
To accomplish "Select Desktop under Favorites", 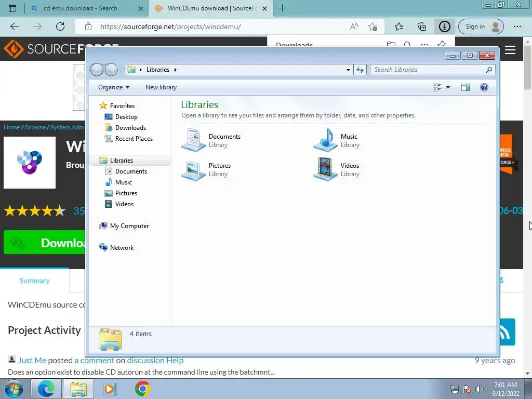I will (x=126, y=117).
